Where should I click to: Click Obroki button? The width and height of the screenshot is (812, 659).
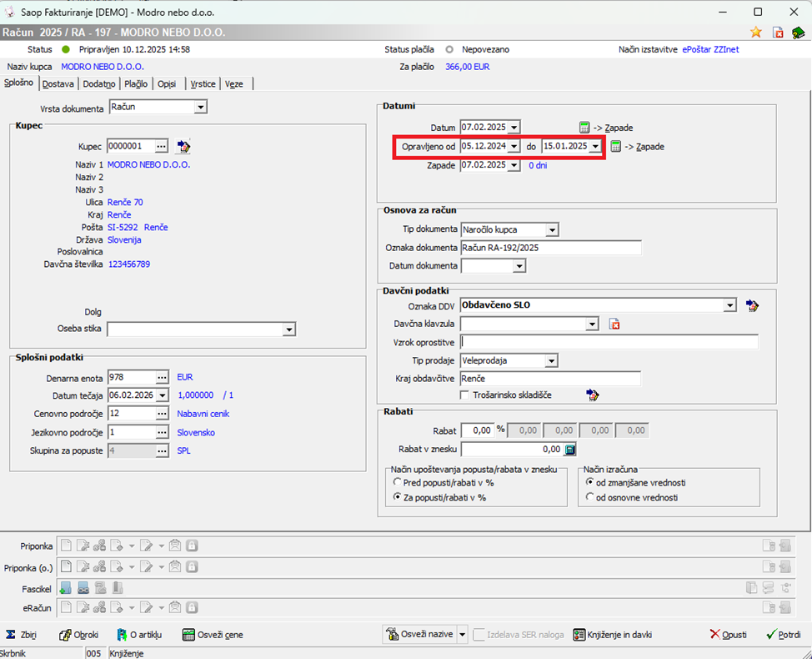[78, 635]
